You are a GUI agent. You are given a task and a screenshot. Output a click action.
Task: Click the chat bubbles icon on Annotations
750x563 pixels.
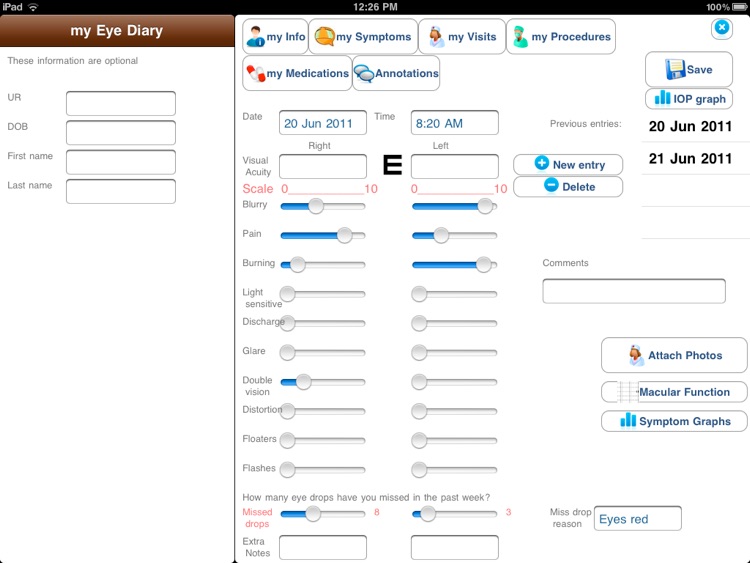point(364,73)
